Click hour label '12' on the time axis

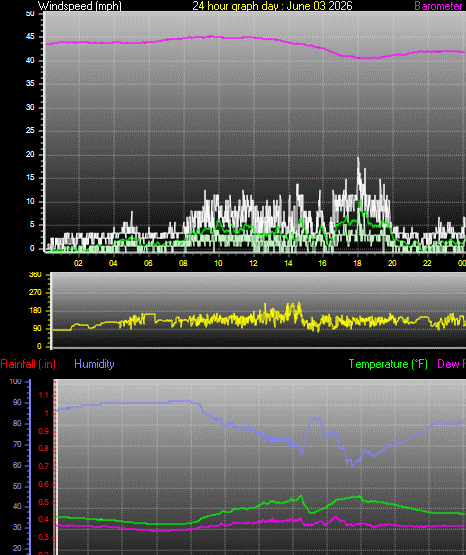pos(253,263)
